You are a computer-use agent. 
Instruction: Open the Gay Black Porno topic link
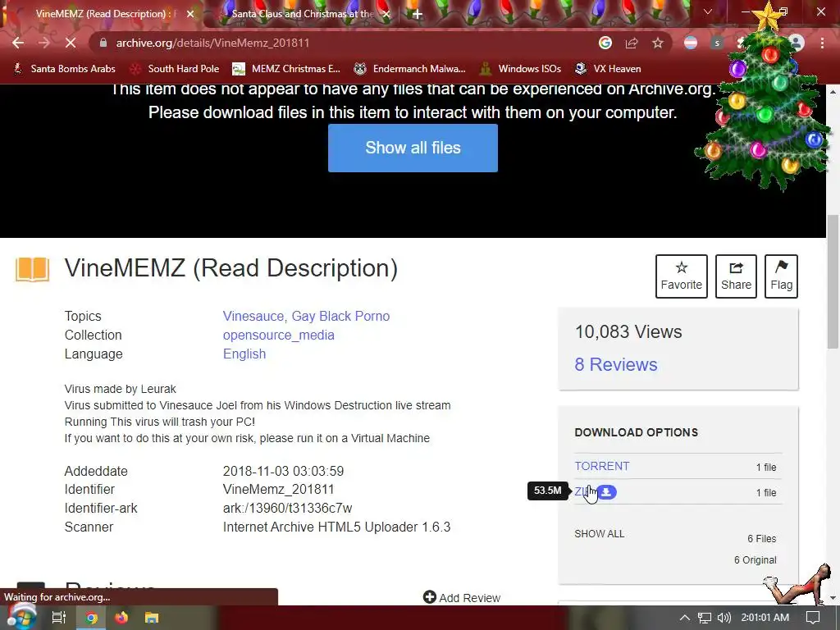pos(340,316)
